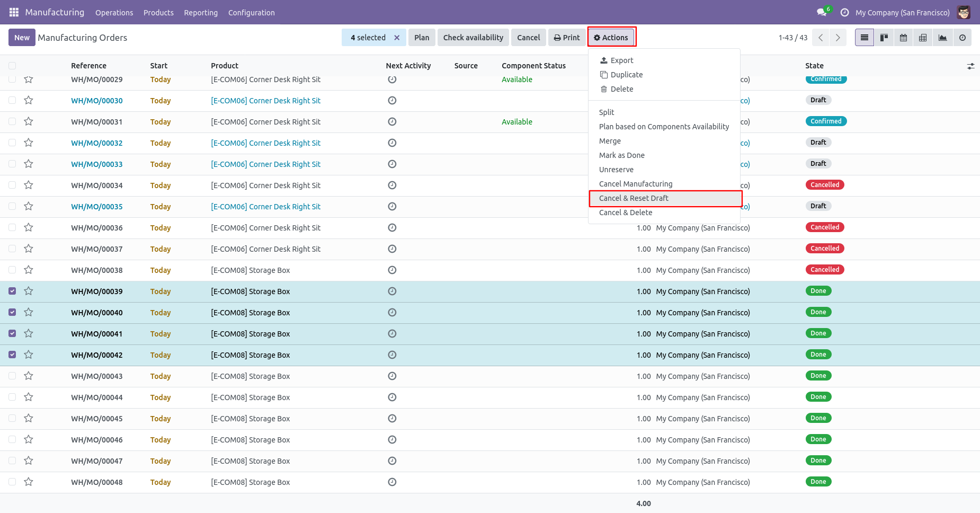This screenshot has height=513, width=980.
Task: Switch to kanban view
Action: [x=884, y=38]
